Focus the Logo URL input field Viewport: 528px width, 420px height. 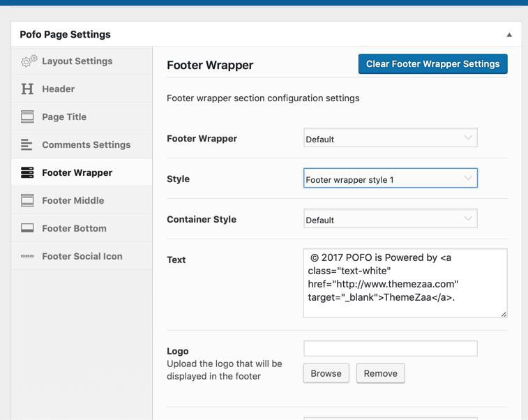pos(390,348)
